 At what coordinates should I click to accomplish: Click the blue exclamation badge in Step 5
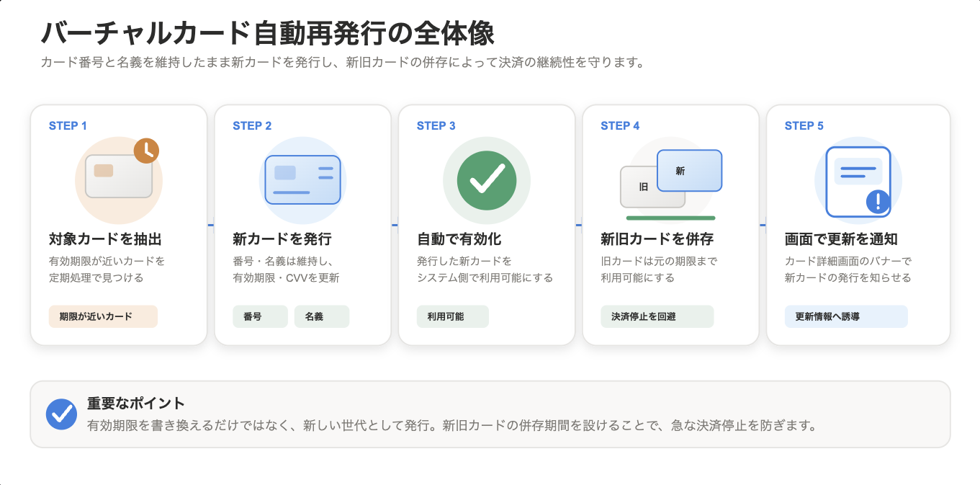(x=878, y=202)
